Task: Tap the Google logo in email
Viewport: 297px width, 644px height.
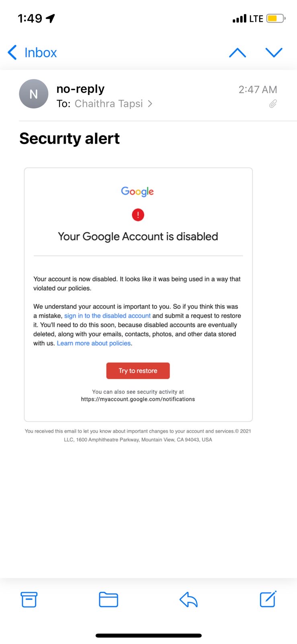Action: click(x=137, y=192)
